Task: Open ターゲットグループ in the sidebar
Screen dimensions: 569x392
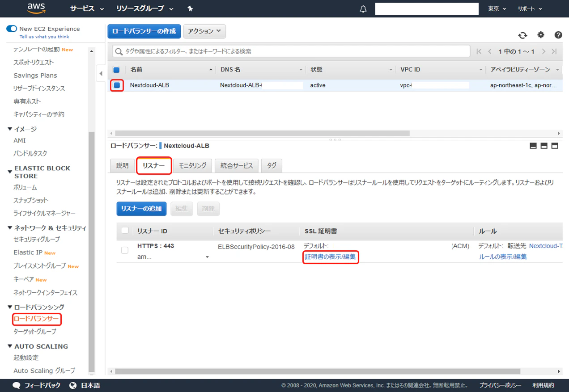Action: coord(35,332)
